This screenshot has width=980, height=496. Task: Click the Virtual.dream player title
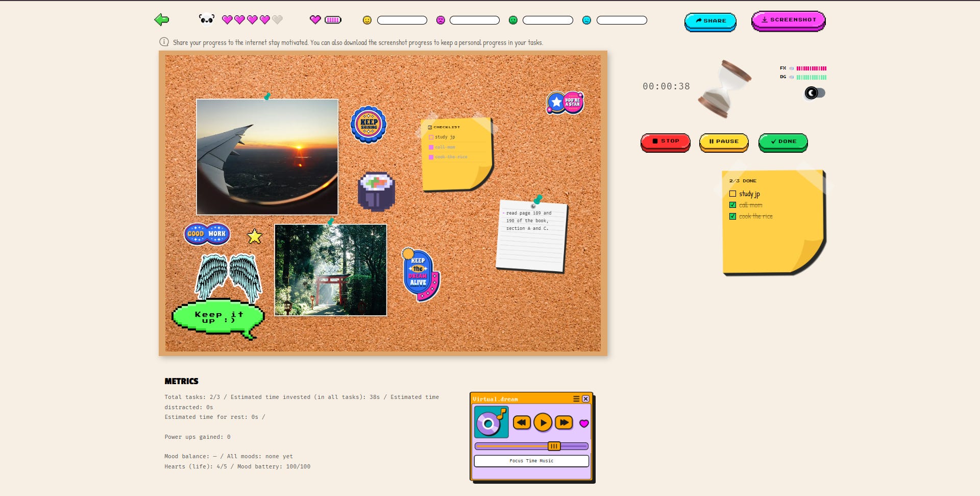click(495, 399)
